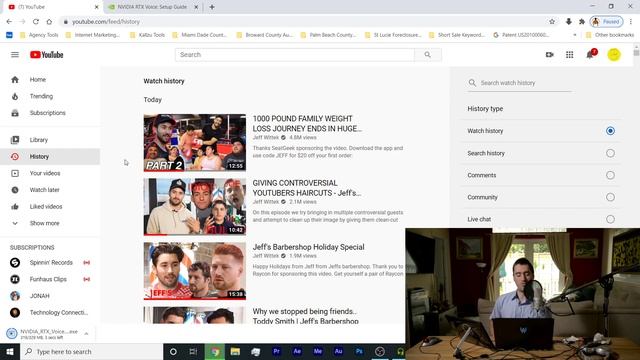Open the Agency Tools bookmark folder
The image size is (640, 360).
39,35
